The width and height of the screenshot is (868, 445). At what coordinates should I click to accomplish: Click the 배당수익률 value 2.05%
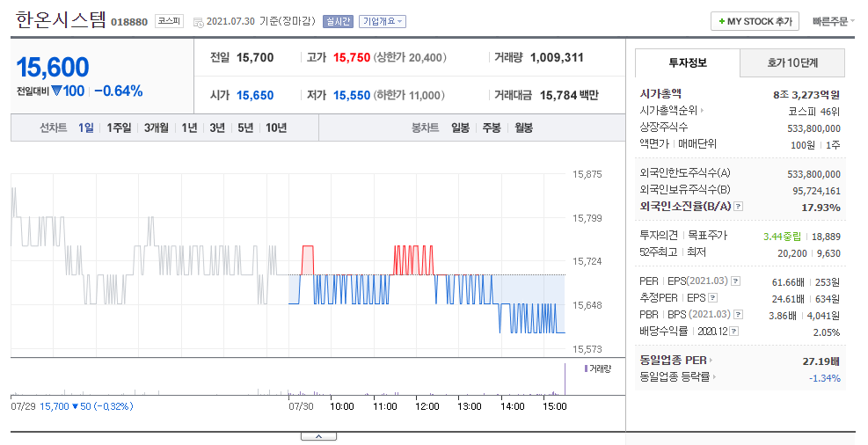click(x=827, y=332)
